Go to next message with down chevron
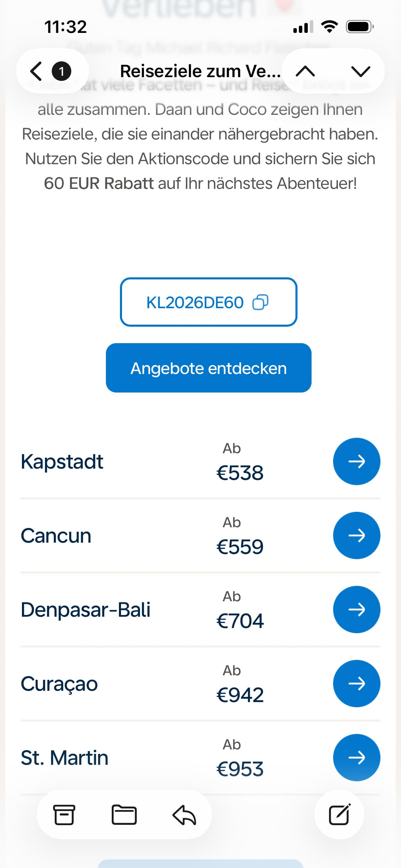The height and width of the screenshot is (868, 401). (361, 71)
